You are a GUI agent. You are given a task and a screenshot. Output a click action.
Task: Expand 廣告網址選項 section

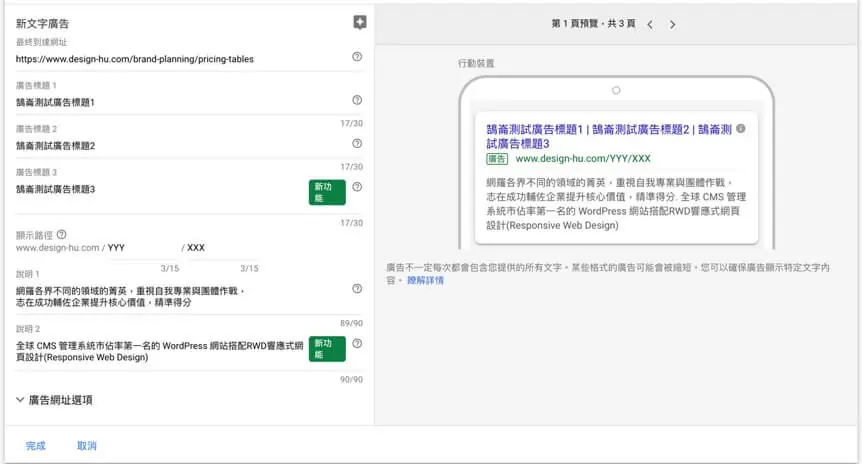click(54, 400)
